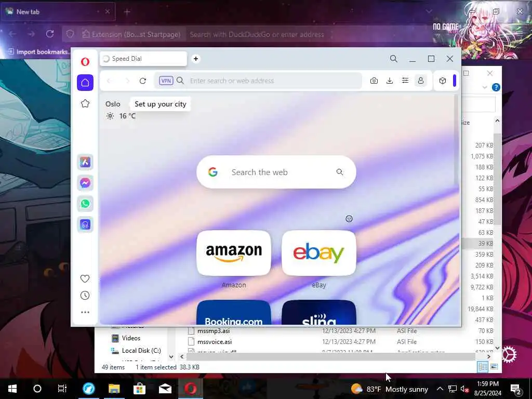This screenshot has height=399, width=532.
Task: Click the smiley feedback icon above tiles
Action: [x=349, y=219]
